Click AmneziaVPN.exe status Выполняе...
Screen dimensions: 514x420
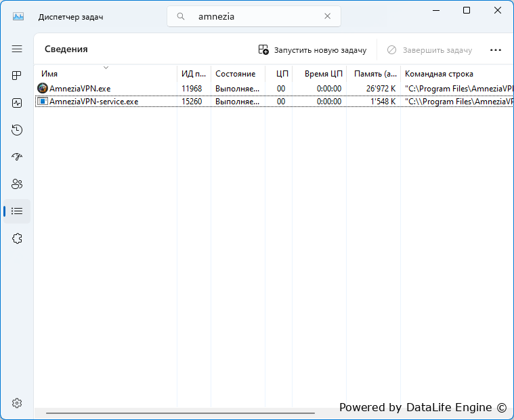pyautogui.click(x=237, y=89)
